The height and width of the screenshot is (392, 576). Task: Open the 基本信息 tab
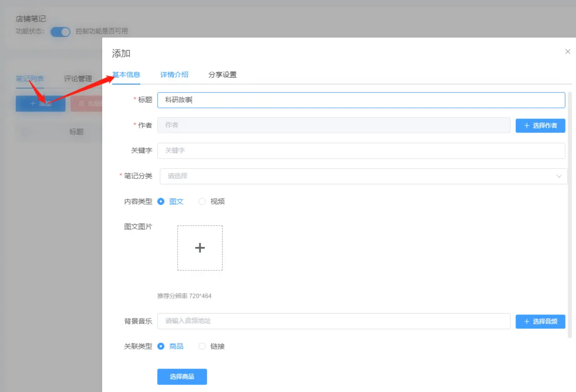click(x=126, y=75)
